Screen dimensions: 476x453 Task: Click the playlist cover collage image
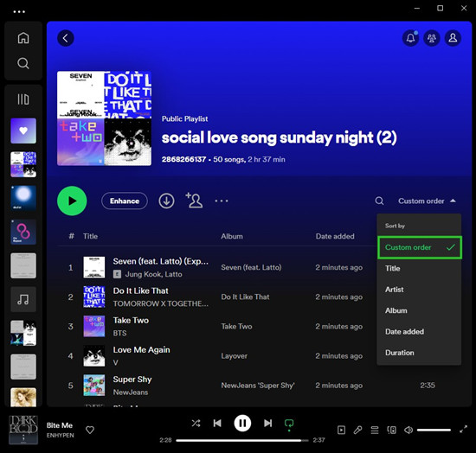click(104, 118)
